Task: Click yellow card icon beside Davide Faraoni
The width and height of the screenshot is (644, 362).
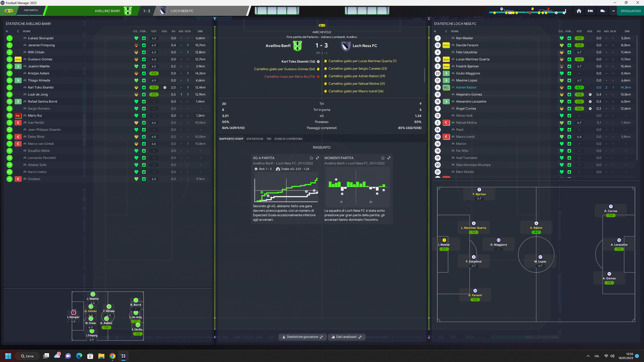Action: 446,45
